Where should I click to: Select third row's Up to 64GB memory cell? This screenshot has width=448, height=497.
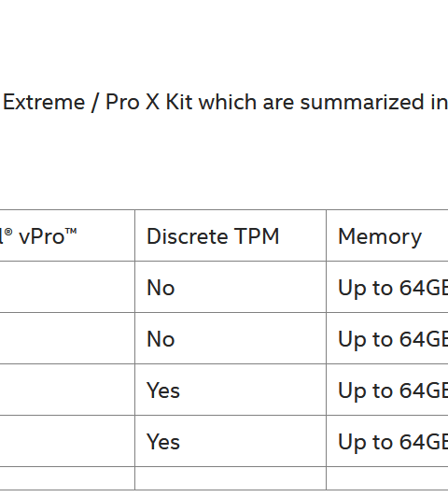point(387,390)
